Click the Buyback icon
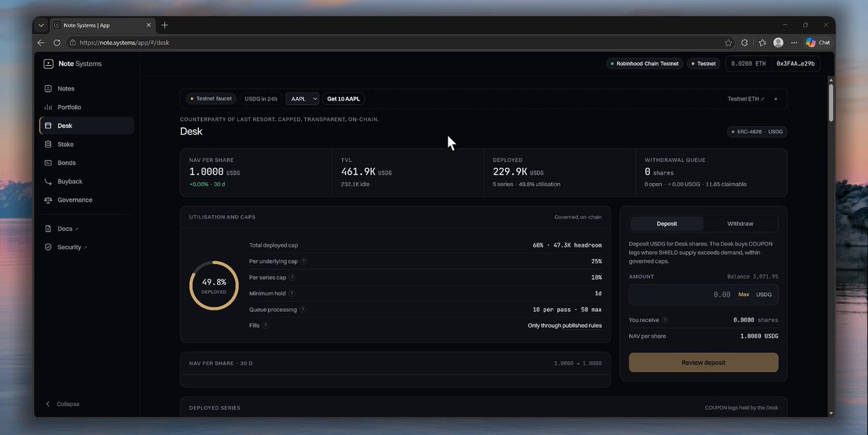868x435 pixels. 48,182
